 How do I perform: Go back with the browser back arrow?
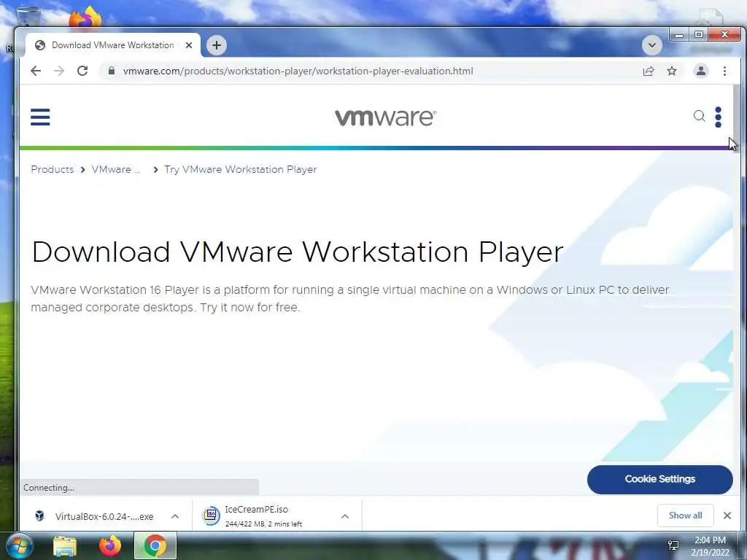(x=36, y=71)
